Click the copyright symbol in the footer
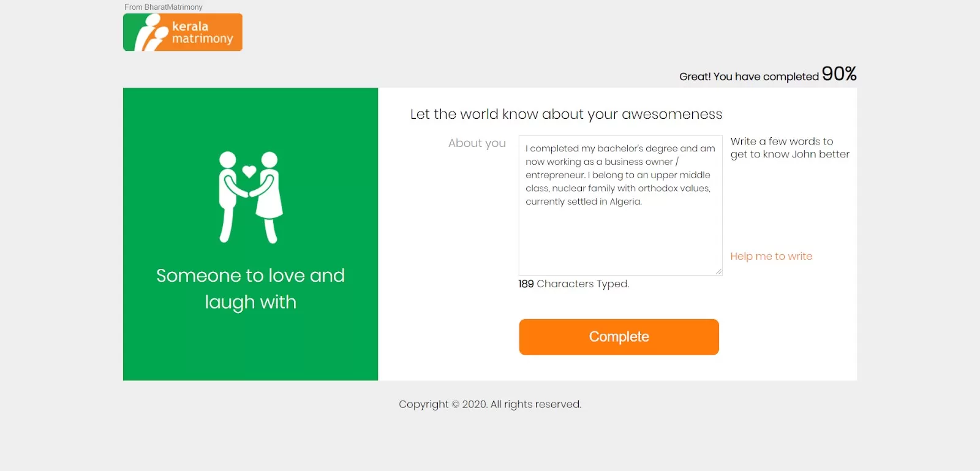Screen dimensions: 980x471 (x=455, y=404)
